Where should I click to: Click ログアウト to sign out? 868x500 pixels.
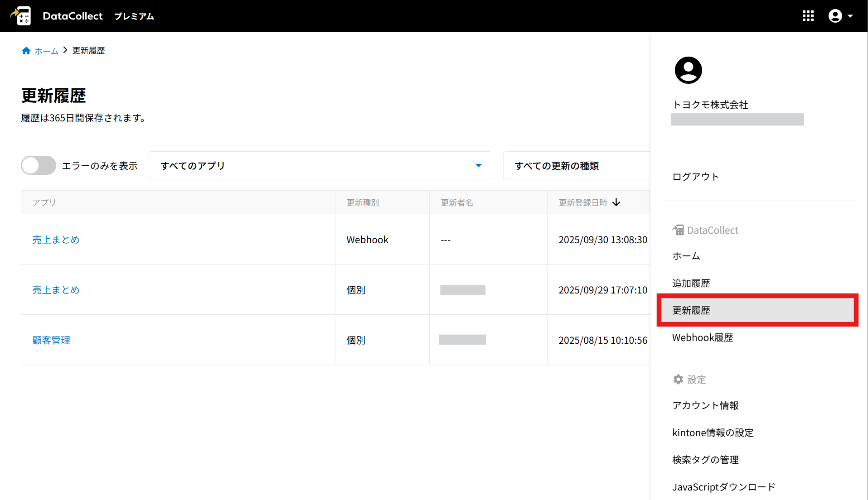coord(695,177)
